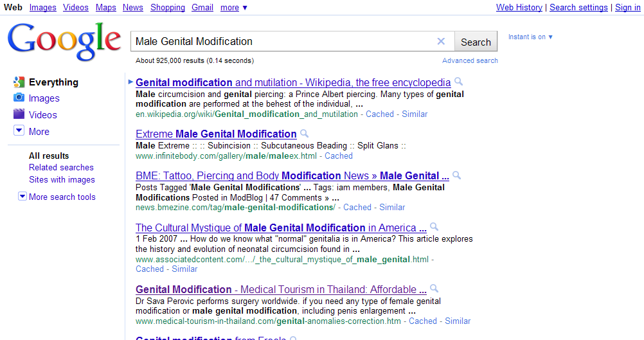This screenshot has width=644, height=340.
Task: Click preview magnifier beside Cultural Mystique result
Action: coord(434,227)
